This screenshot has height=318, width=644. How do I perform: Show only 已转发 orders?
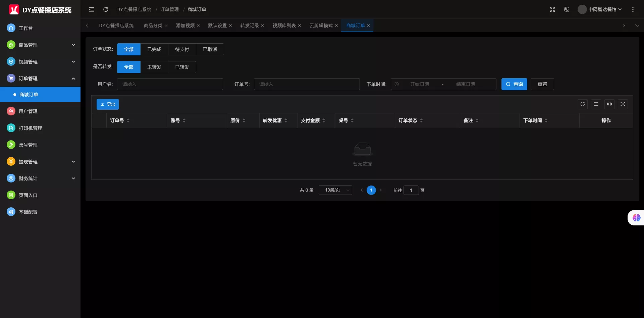pyautogui.click(x=182, y=67)
